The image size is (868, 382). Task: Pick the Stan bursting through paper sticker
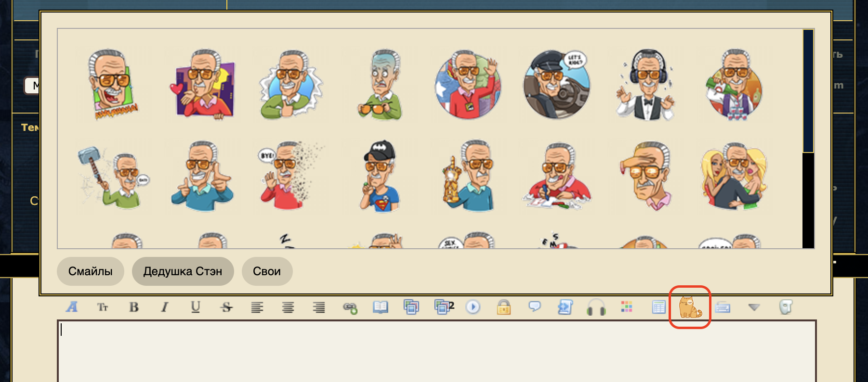tap(291, 84)
